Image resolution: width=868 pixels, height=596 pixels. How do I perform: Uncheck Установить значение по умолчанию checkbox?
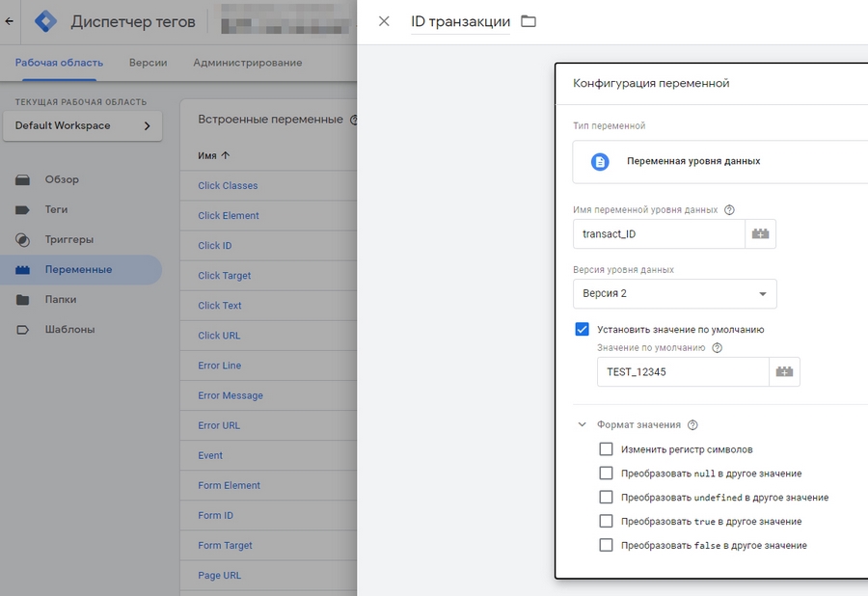[x=582, y=329]
